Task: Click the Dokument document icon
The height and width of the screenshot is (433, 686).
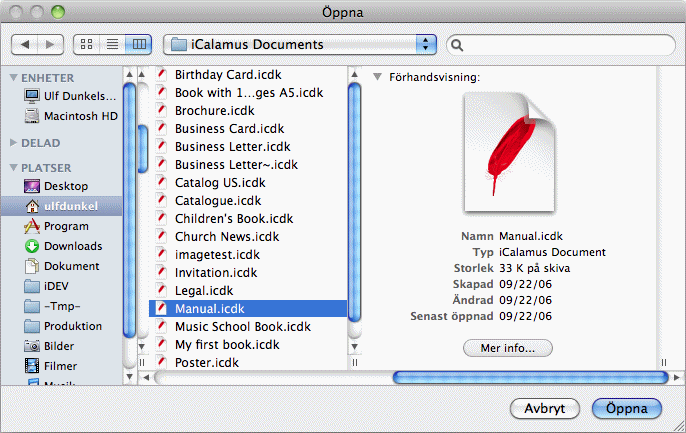Action: tap(32, 266)
